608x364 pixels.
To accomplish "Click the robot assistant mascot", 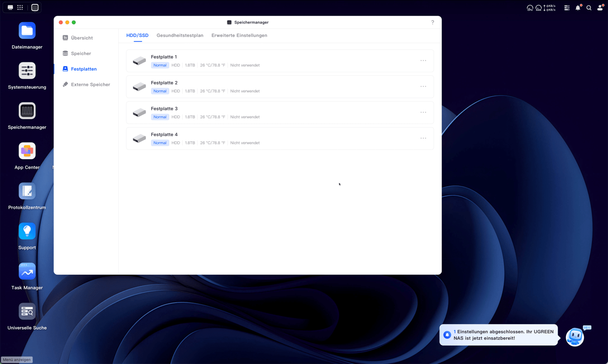I will tap(575, 336).
